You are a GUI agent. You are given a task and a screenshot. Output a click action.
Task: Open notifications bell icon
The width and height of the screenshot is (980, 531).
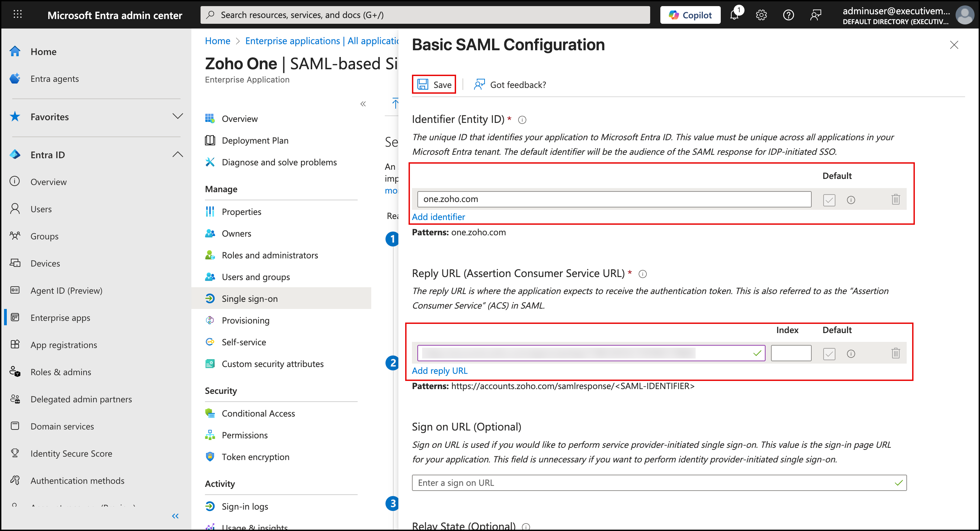pos(734,15)
